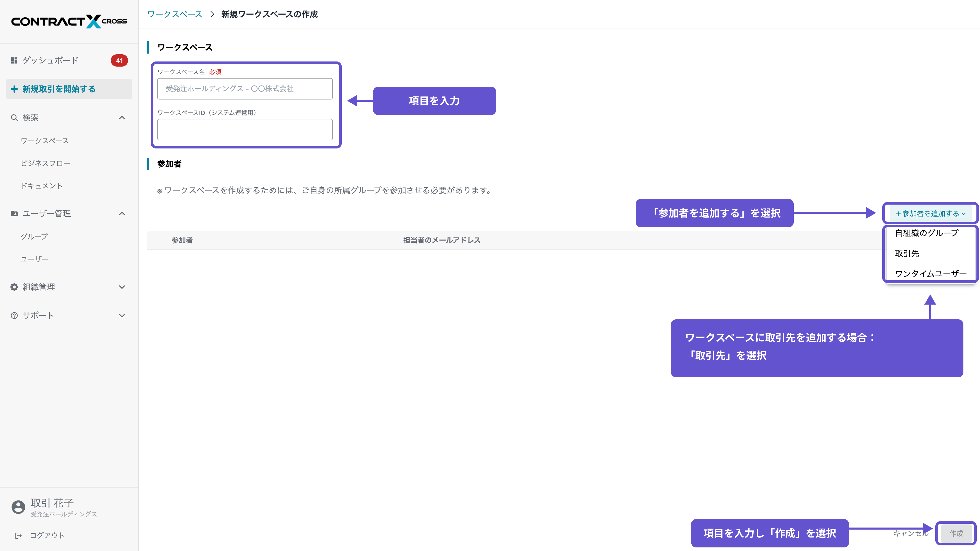
Task: Click the ワークスペースID input field
Action: pos(245,129)
